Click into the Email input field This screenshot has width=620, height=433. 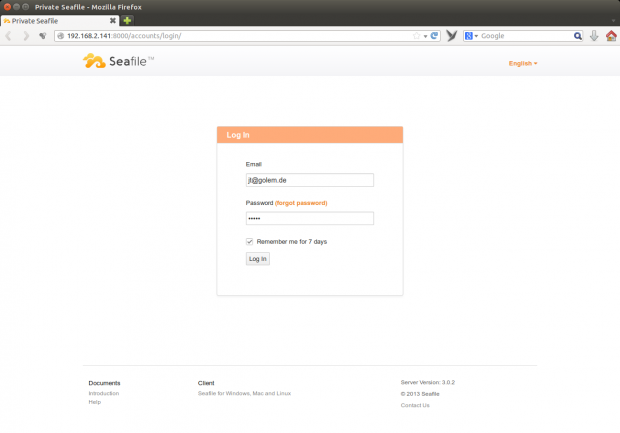310,180
